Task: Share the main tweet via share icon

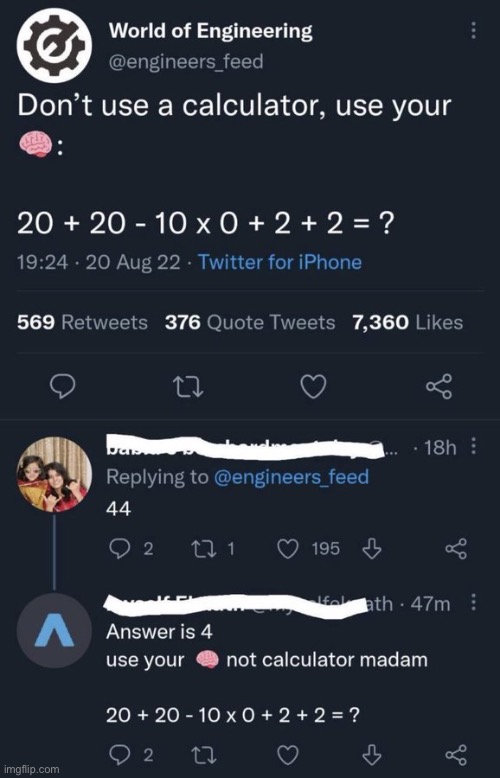Action: 439,387
